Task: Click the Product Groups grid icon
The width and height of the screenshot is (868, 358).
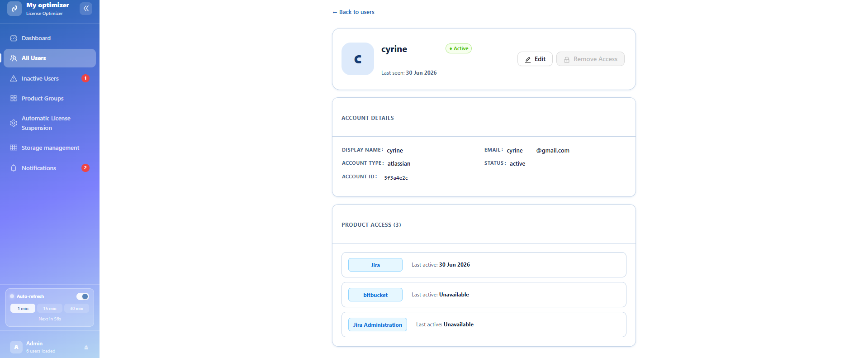Action: (x=14, y=99)
